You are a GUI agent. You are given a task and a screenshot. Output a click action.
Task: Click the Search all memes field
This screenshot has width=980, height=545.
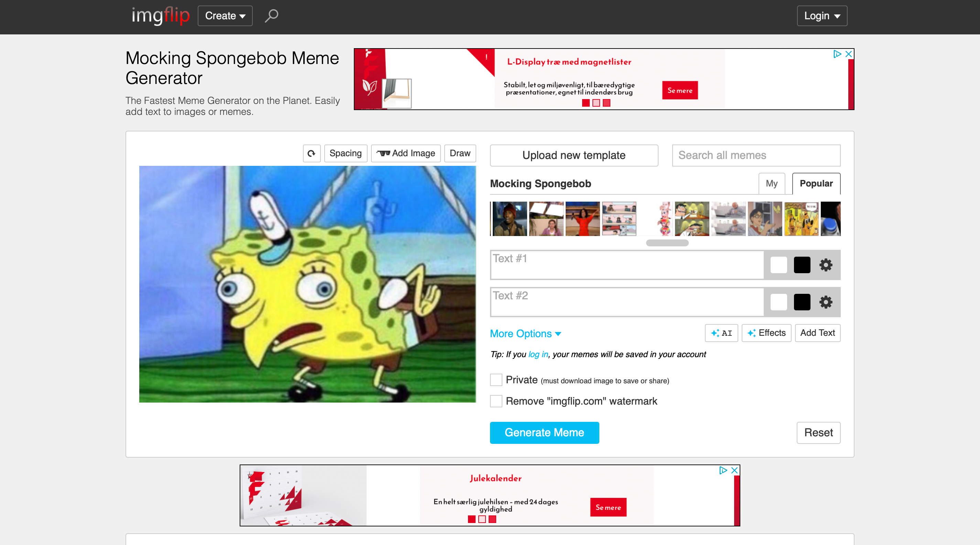pos(756,155)
